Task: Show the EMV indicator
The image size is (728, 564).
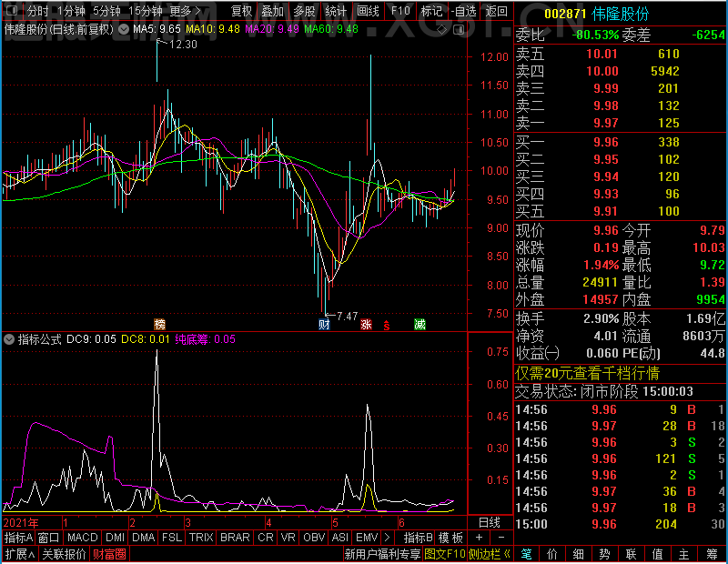Action: 367,538
